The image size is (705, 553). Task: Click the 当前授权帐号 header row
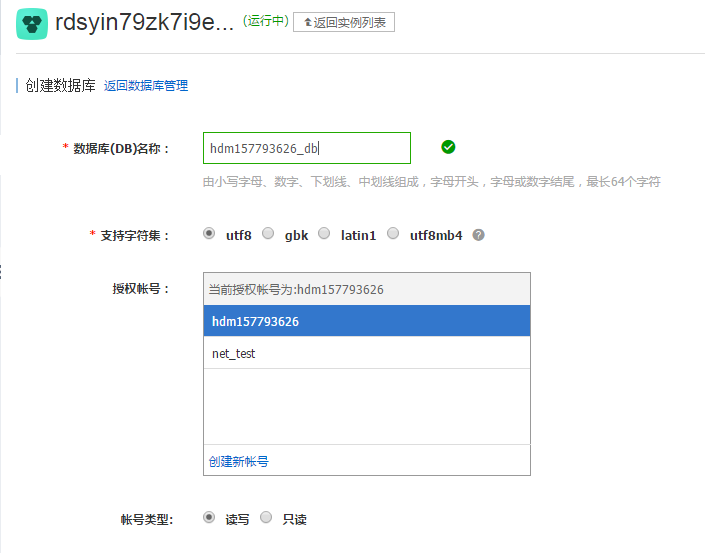[x=366, y=289]
